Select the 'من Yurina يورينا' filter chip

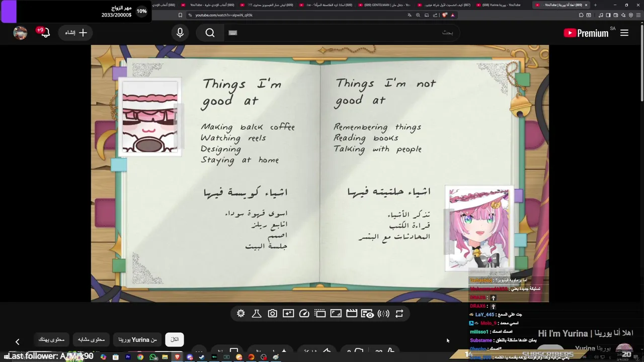(137, 340)
